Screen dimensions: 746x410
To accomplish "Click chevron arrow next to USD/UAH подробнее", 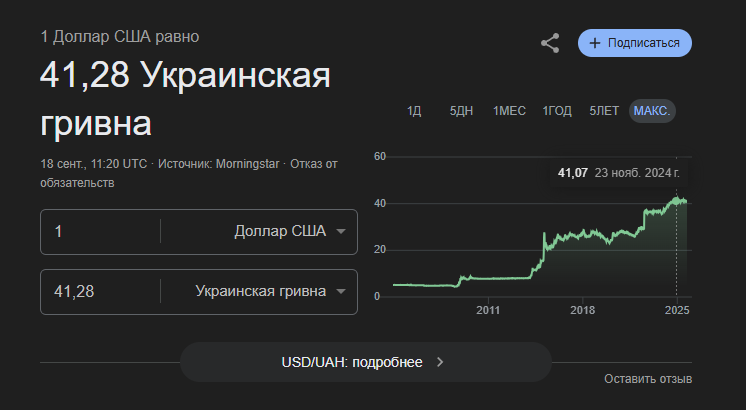I will (440, 362).
